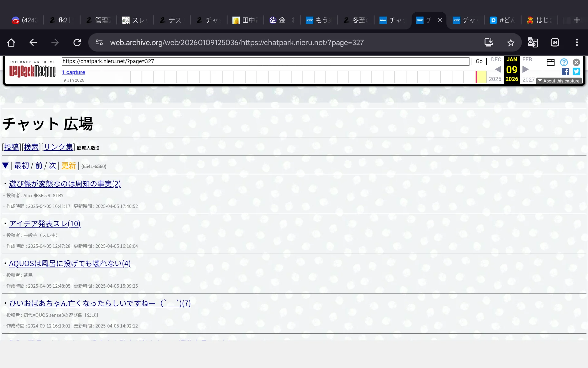The width and height of the screenshot is (588, 368).
Task: Go to previous capture arrow
Action: 498,70
